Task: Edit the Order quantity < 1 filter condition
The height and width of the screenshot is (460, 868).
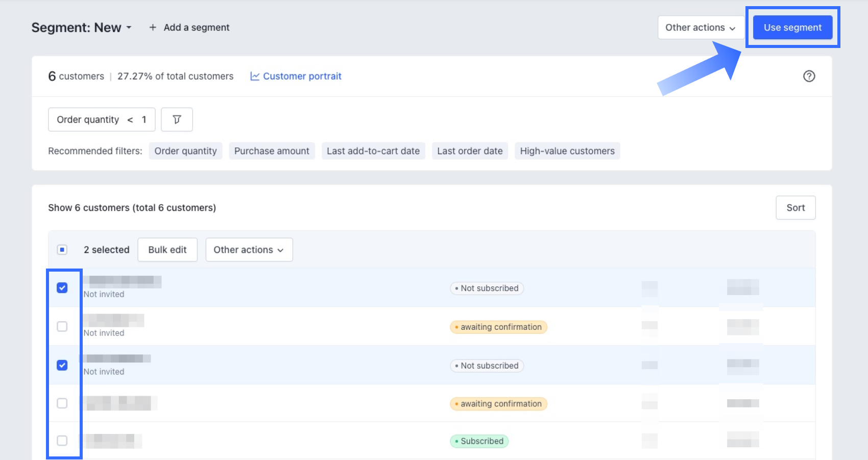Action: (x=102, y=119)
